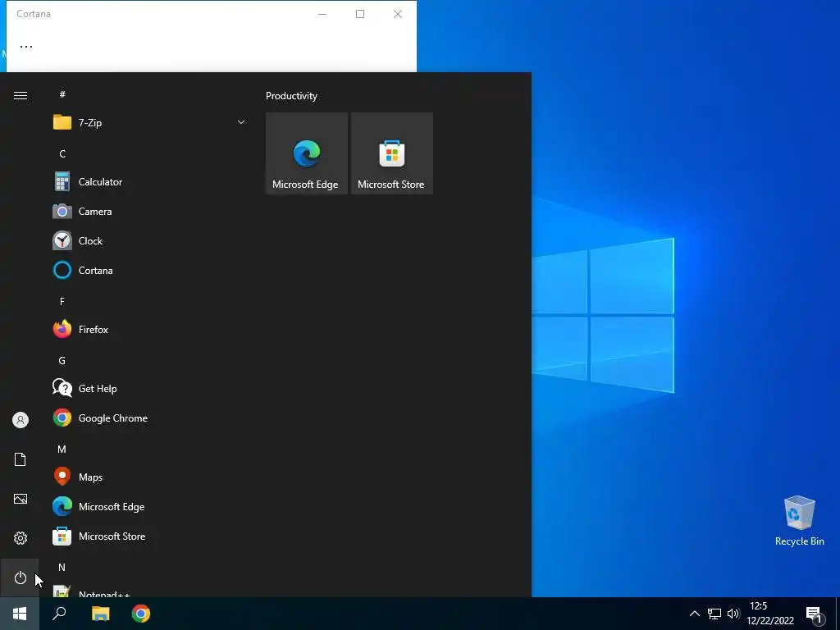Open the Power options button
Image resolution: width=840 pixels, height=630 pixels.
pos(20,577)
